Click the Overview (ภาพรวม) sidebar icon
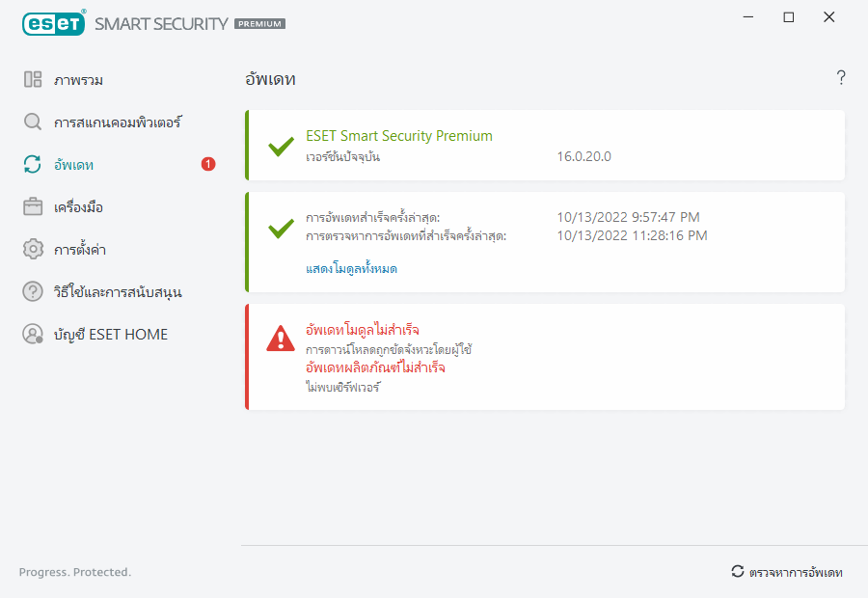Viewport: 868px width, 598px height. click(33, 80)
